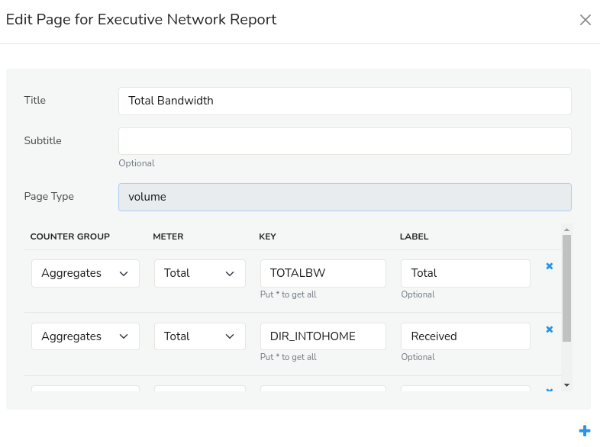Edit the DIR_INTOHOME key field
This screenshot has width=600, height=447.
[323, 336]
